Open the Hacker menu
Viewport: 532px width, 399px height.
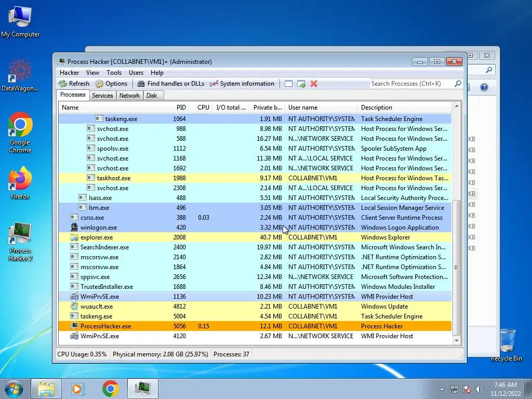click(69, 73)
